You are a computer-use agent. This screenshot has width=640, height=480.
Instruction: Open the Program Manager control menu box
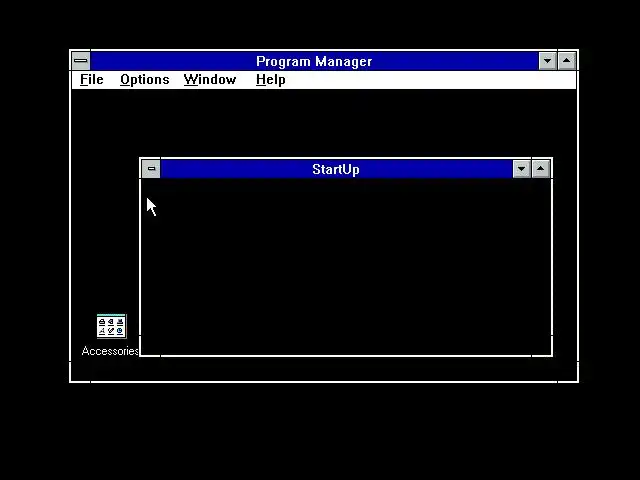tap(81, 61)
